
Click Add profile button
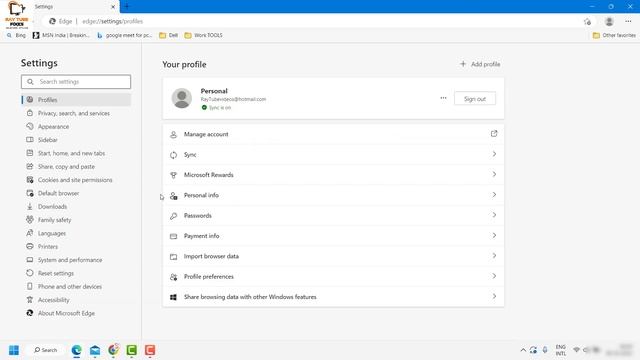pyautogui.click(x=480, y=64)
